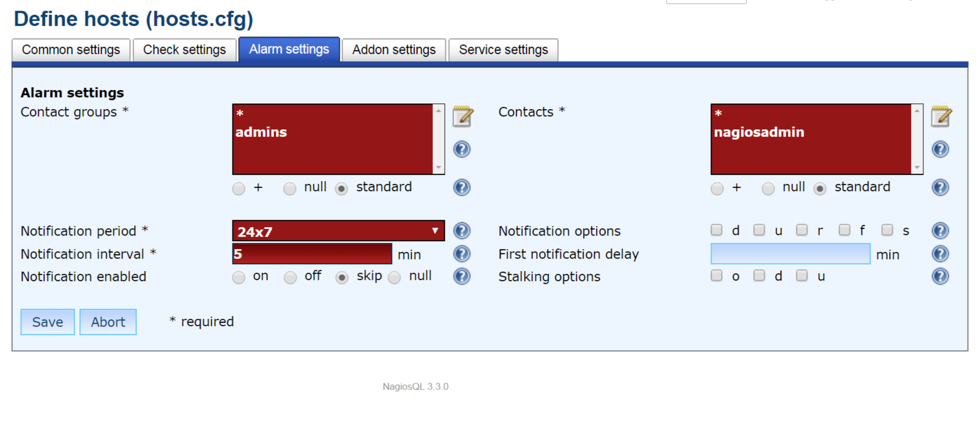The height and width of the screenshot is (434, 980).
Task: Focus the First notification delay field
Action: coord(790,254)
